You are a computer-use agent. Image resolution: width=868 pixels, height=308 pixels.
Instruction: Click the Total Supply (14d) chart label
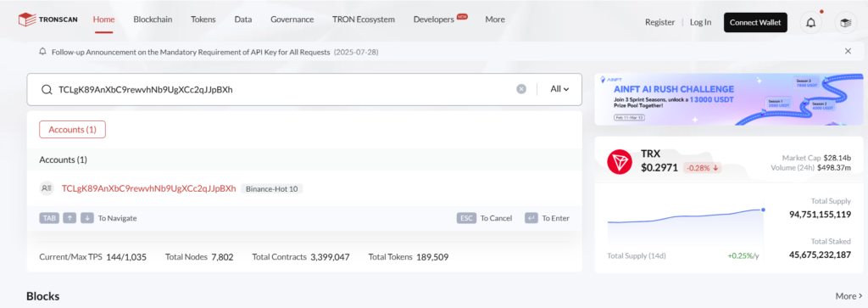coord(636,256)
